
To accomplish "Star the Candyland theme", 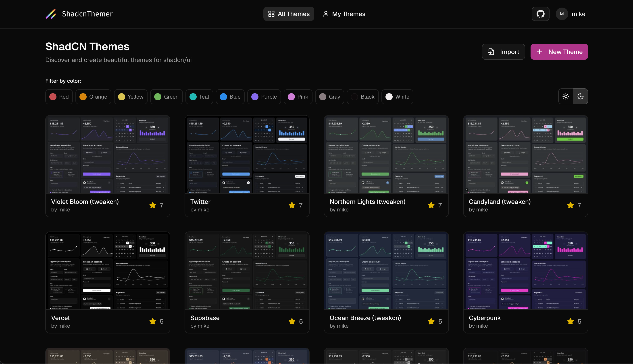I will [x=570, y=205].
